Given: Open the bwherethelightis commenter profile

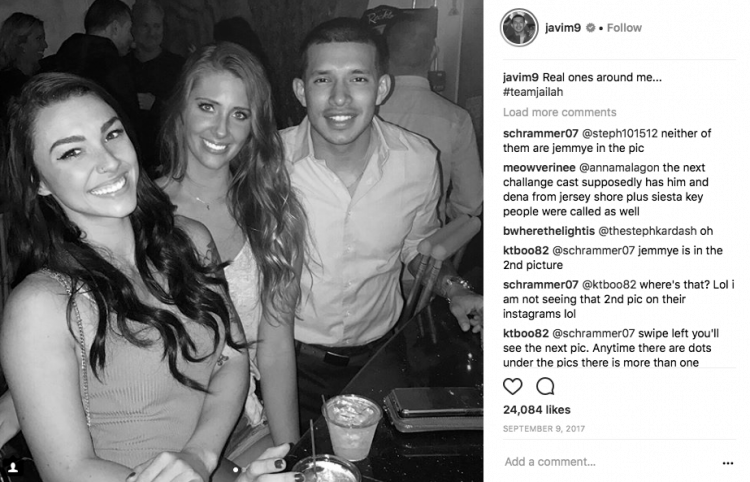Looking at the screenshot, I should (x=549, y=231).
